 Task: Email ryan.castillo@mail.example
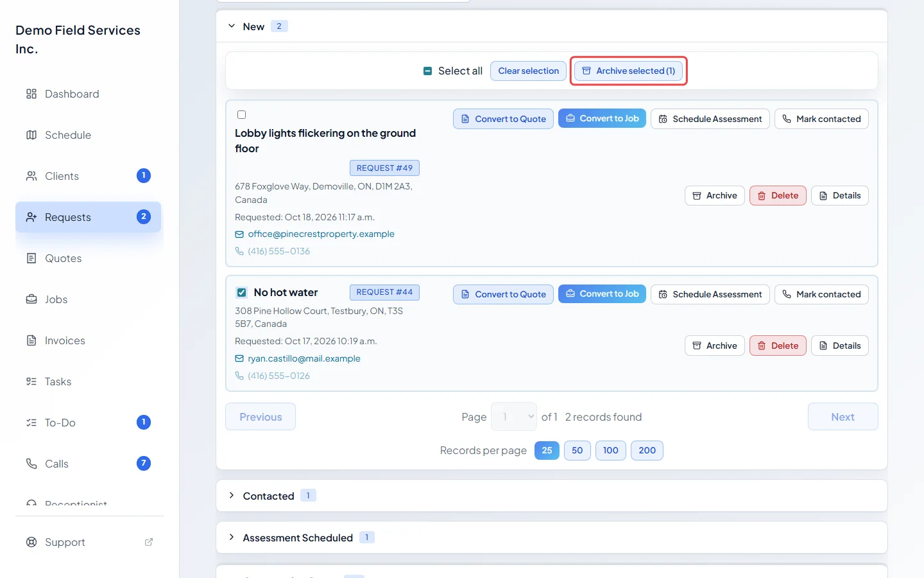tap(304, 358)
